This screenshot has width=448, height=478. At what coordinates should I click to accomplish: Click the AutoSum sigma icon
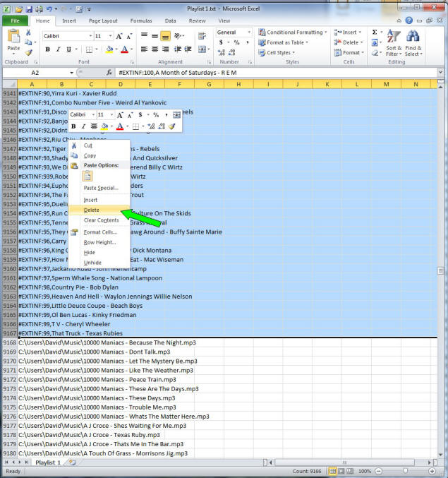pos(375,32)
